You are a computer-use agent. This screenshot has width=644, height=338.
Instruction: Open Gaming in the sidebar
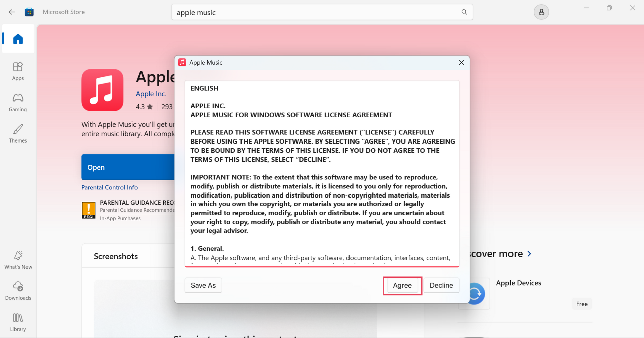(18, 103)
